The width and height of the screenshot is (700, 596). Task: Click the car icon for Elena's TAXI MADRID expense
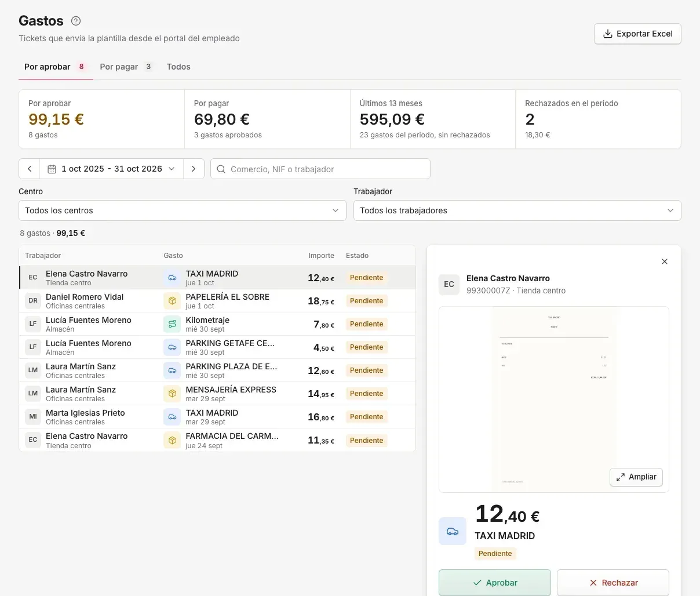[x=172, y=278]
